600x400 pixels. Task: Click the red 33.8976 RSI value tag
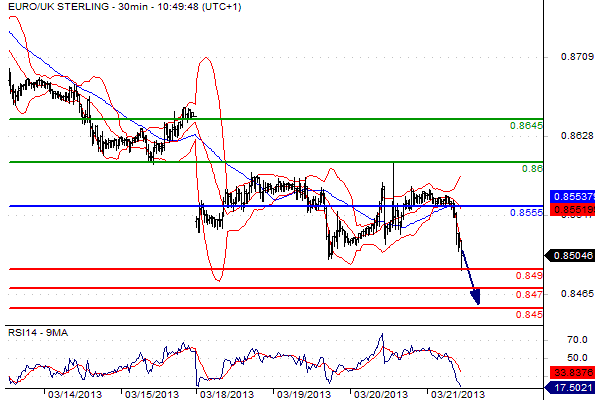(x=570, y=371)
